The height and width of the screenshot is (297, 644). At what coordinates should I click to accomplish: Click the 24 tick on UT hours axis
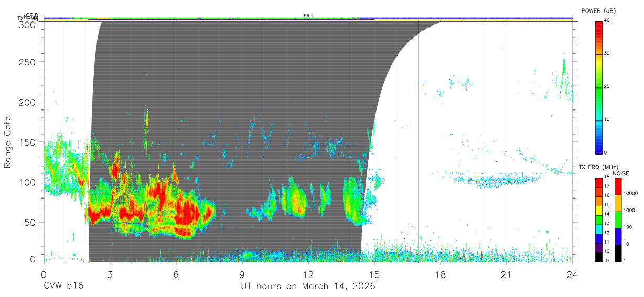[x=573, y=274]
